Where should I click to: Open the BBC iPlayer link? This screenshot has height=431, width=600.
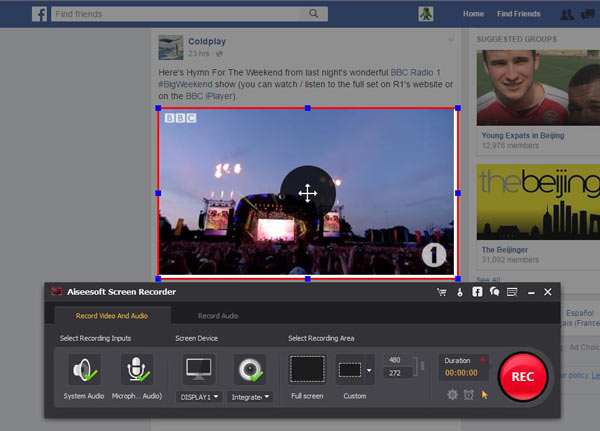click(209, 96)
